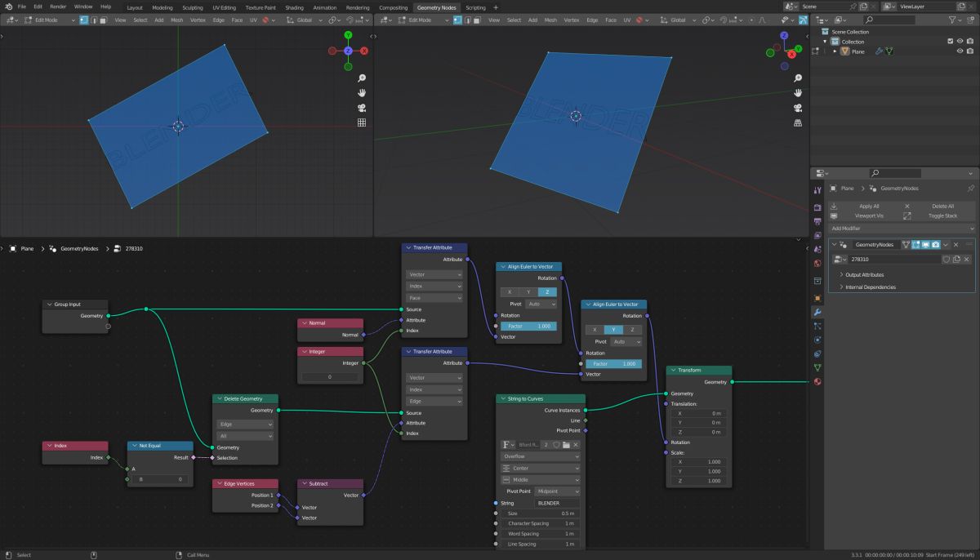This screenshot has height=560, width=980.
Task: Click the fake user shield for node group 278310
Action: click(x=947, y=259)
